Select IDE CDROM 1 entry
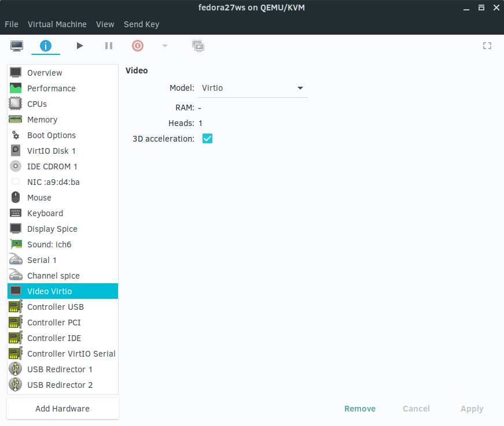Viewport: 504px width, 426px height. 62,166
